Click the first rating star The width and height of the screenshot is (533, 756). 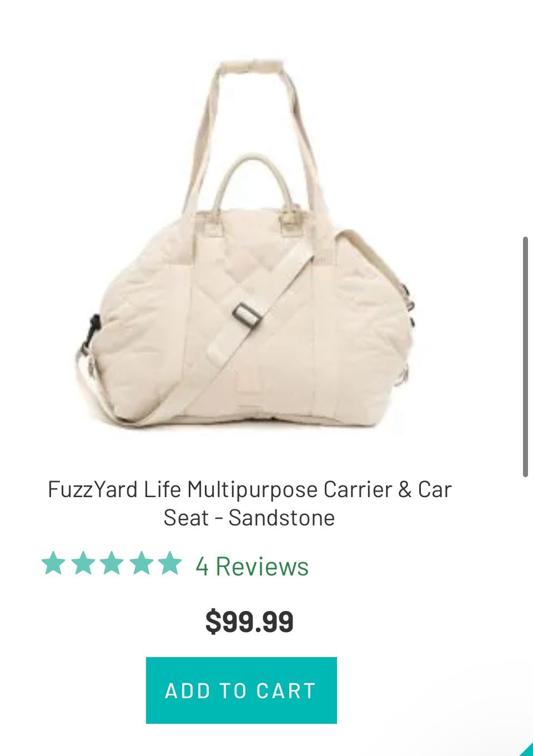click(53, 563)
